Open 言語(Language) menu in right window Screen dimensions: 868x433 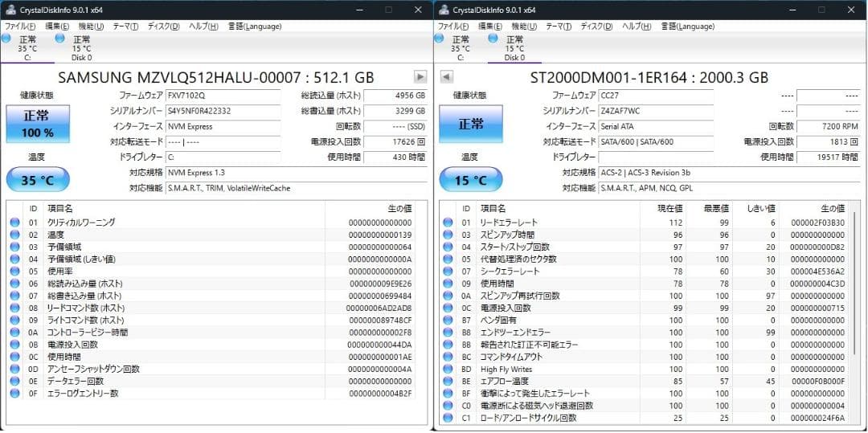click(687, 26)
